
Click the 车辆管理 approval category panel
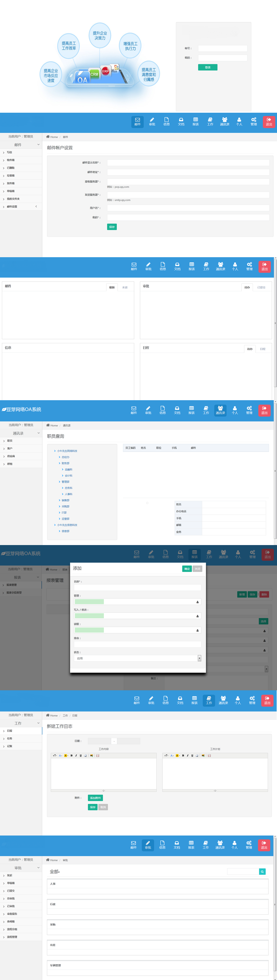pos(157,968)
